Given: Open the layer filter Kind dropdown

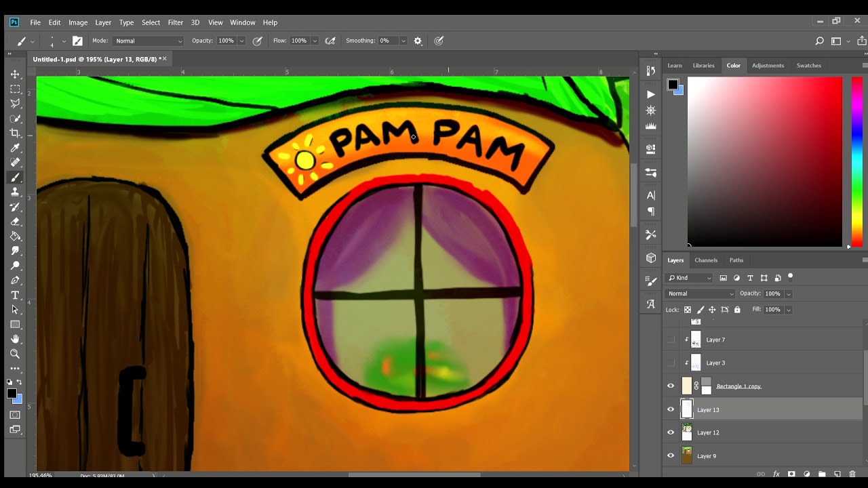Looking at the screenshot, I should tap(690, 278).
